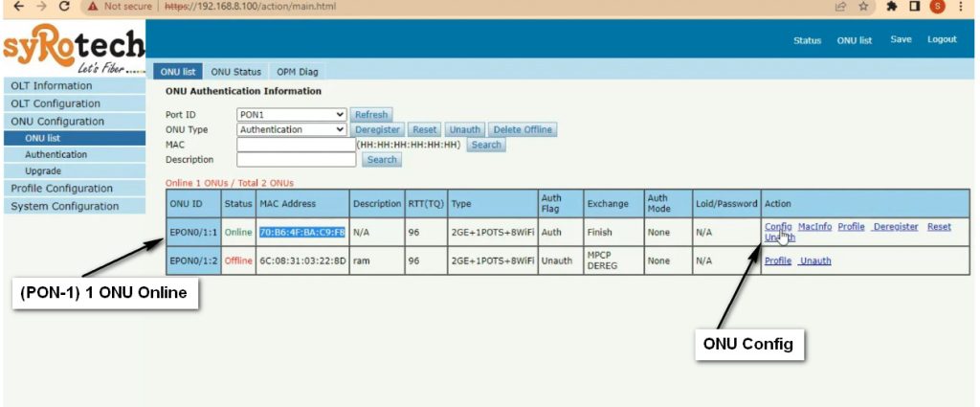Click Logout in the top header

point(942,39)
